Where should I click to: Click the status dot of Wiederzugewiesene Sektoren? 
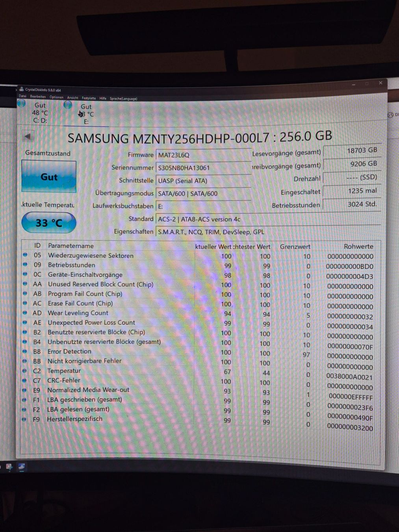(26, 255)
